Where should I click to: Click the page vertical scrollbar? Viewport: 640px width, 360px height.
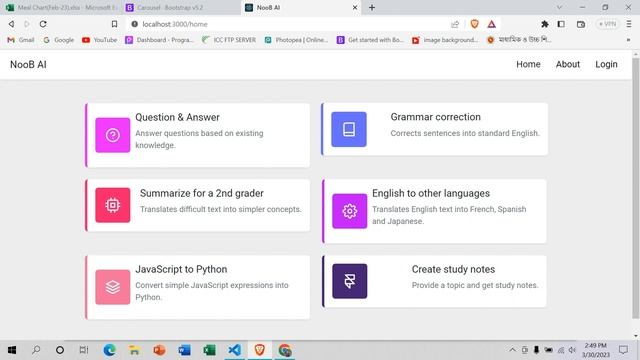pos(636,188)
